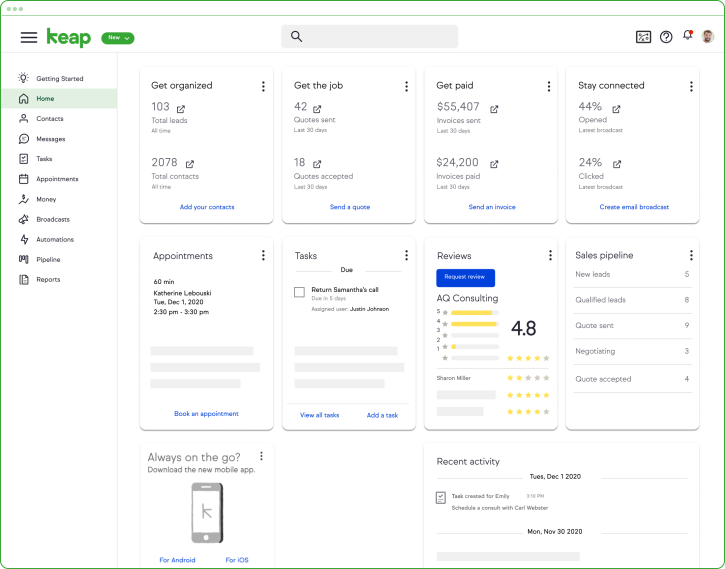Open external link icon beside 103 total leads
Screen dimensions: 725x569
point(181,108)
